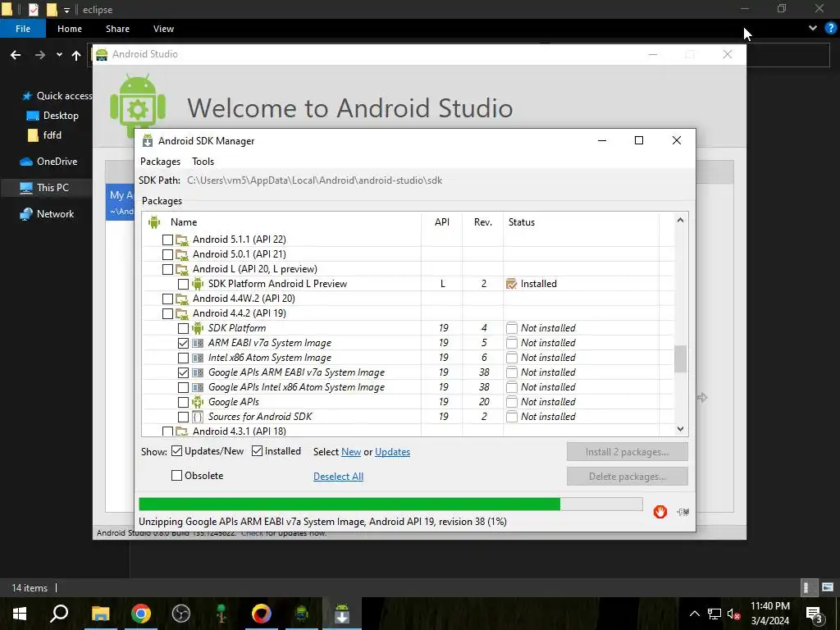Viewport: 840px width, 630px height.
Task: Open Windows Start menu
Action: coord(20,614)
